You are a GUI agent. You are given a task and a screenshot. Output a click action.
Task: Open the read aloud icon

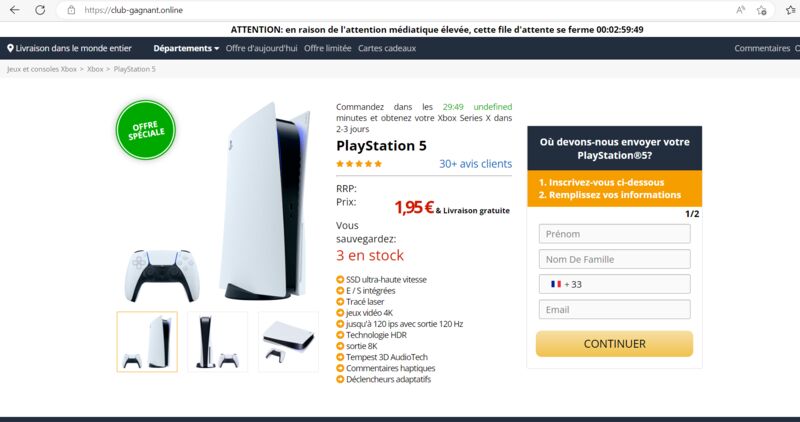tap(740, 10)
